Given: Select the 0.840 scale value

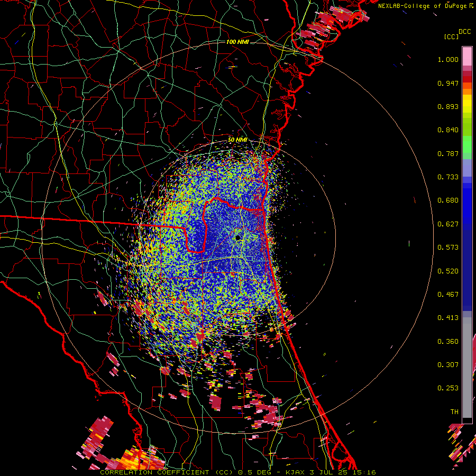Looking at the screenshot, I should tap(448, 130).
